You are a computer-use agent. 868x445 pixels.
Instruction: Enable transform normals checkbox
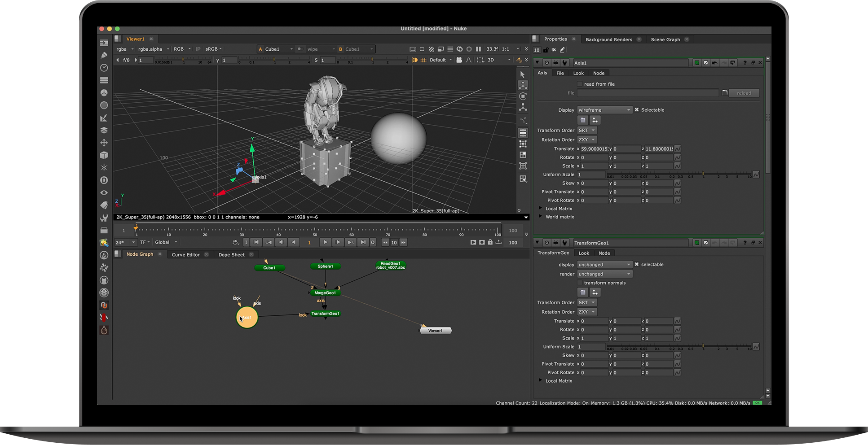coord(580,283)
